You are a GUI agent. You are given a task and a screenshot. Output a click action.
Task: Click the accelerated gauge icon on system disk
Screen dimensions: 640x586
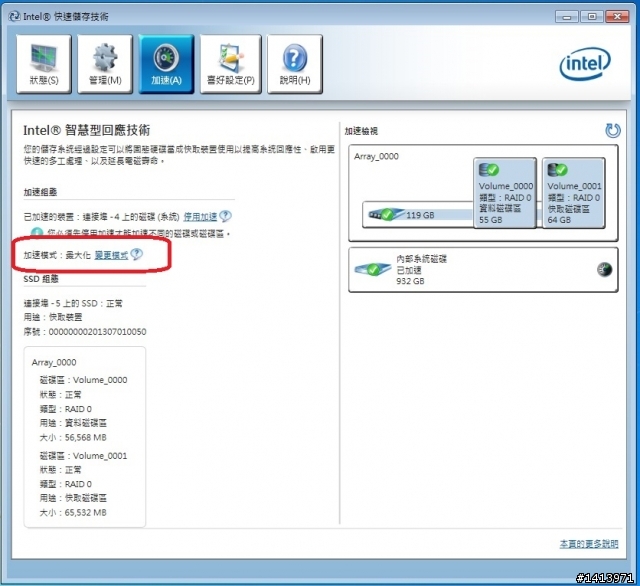coord(604,270)
